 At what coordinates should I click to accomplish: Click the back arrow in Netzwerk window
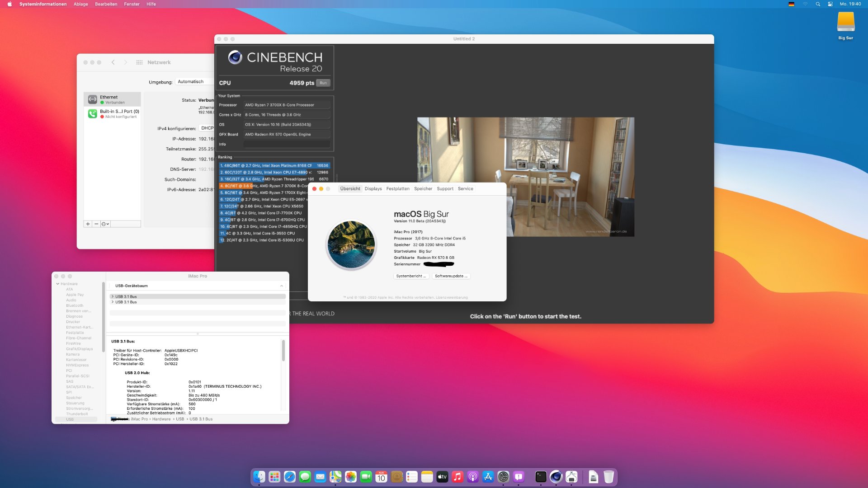point(113,62)
